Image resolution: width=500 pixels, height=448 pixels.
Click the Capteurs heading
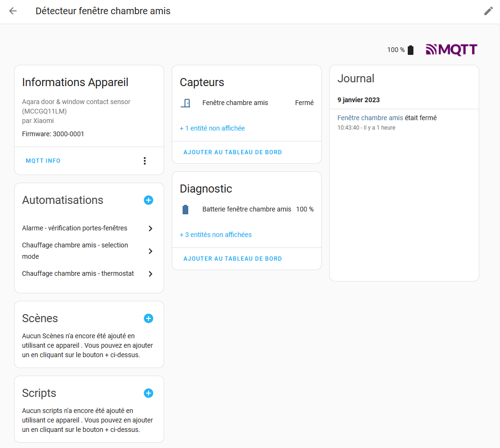(x=202, y=82)
